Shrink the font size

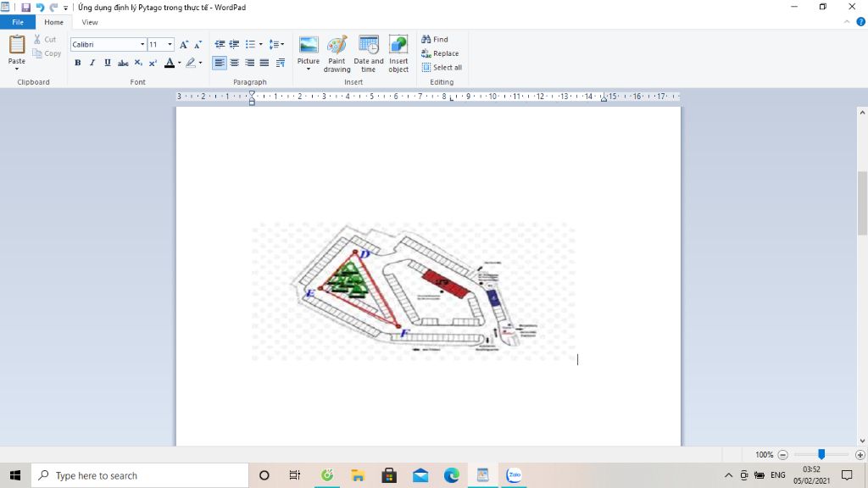pyautogui.click(x=198, y=45)
